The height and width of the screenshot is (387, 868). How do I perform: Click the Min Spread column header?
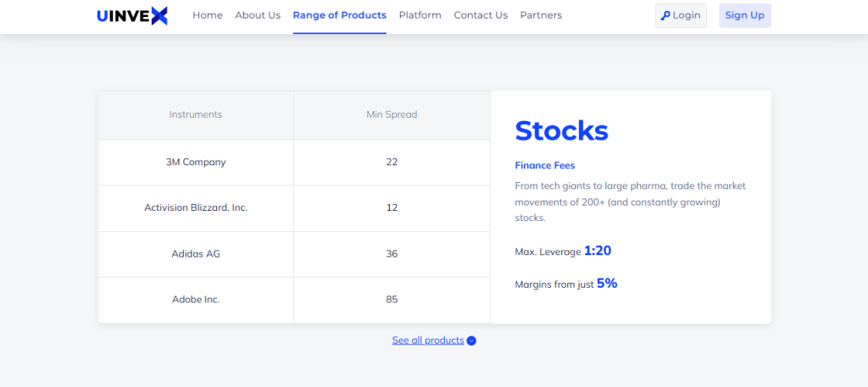coord(392,115)
